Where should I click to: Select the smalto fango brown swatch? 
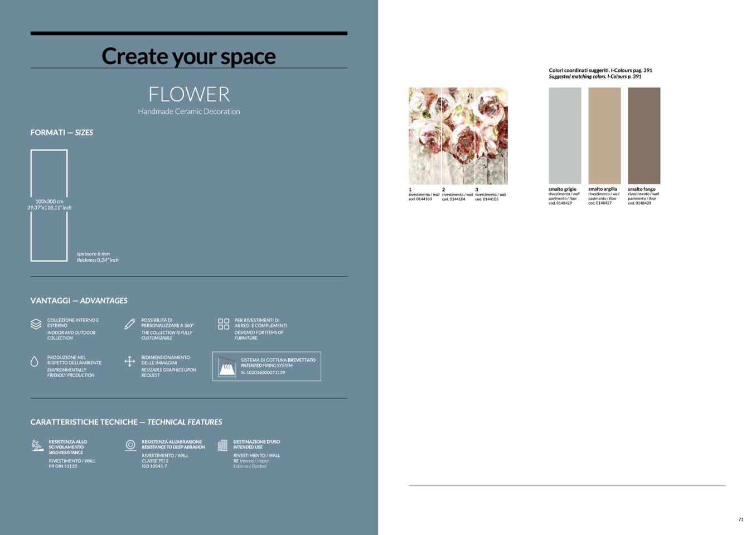[644, 136]
